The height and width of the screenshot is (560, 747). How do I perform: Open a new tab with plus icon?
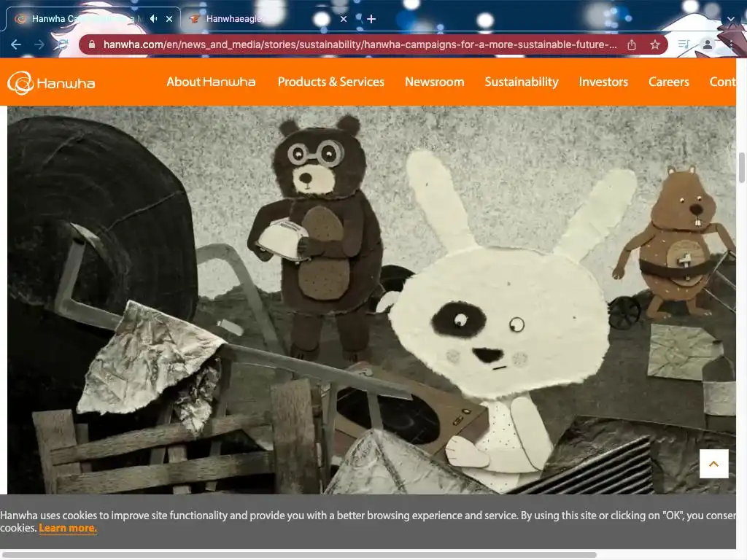click(371, 19)
